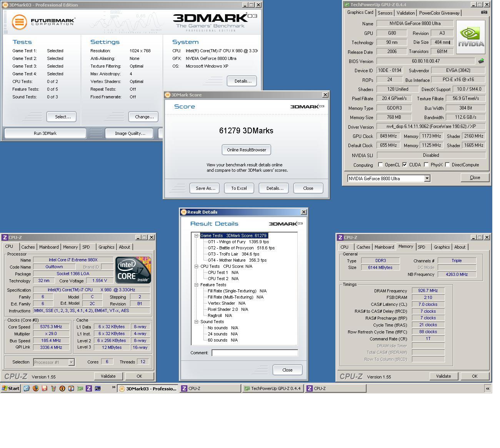500x448 pixels.
Task: Click the GPU-Z title bar icon
Action: (347, 5)
